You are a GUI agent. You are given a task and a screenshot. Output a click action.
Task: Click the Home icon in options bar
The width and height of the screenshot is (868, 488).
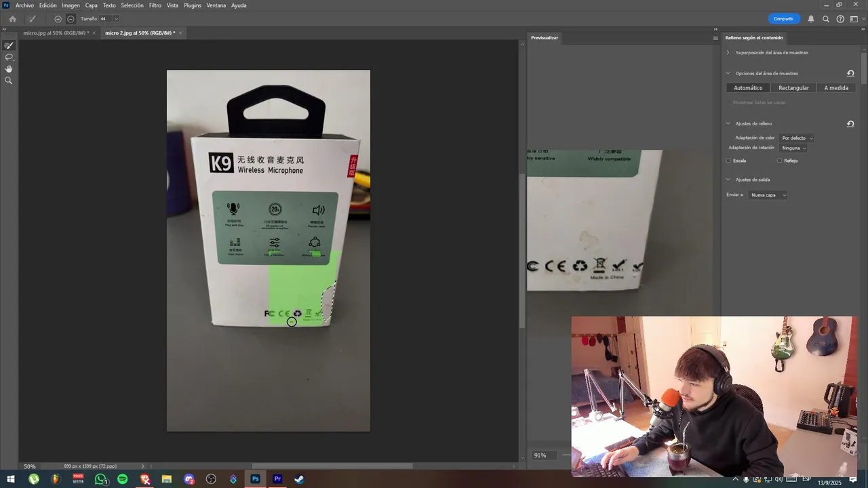click(x=12, y=19)
